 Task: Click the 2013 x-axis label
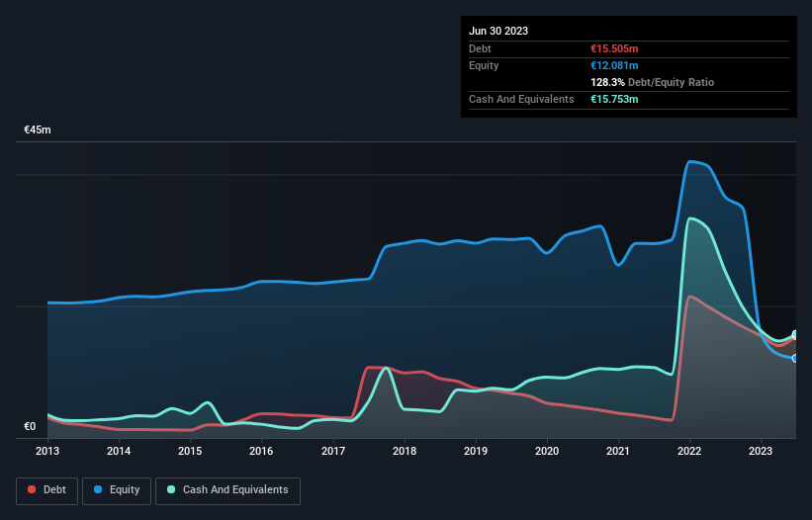47,451
